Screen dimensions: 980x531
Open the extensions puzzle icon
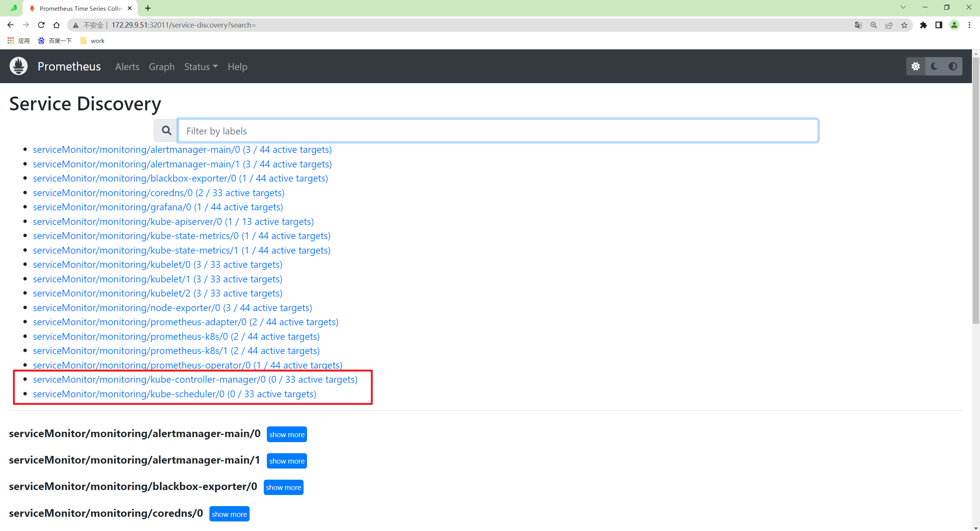[x=923, y=25]
